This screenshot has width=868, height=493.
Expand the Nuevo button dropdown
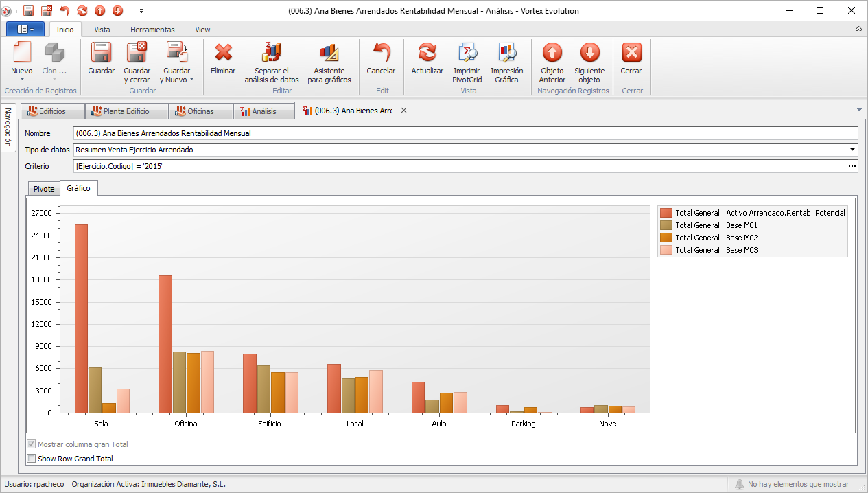[x=22, y=80]
